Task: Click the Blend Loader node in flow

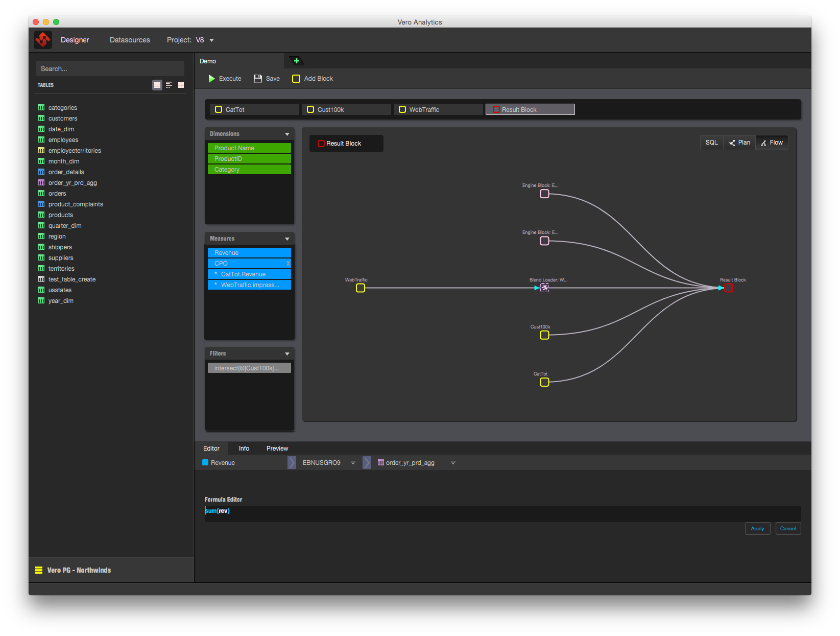Action: (544, 288)
